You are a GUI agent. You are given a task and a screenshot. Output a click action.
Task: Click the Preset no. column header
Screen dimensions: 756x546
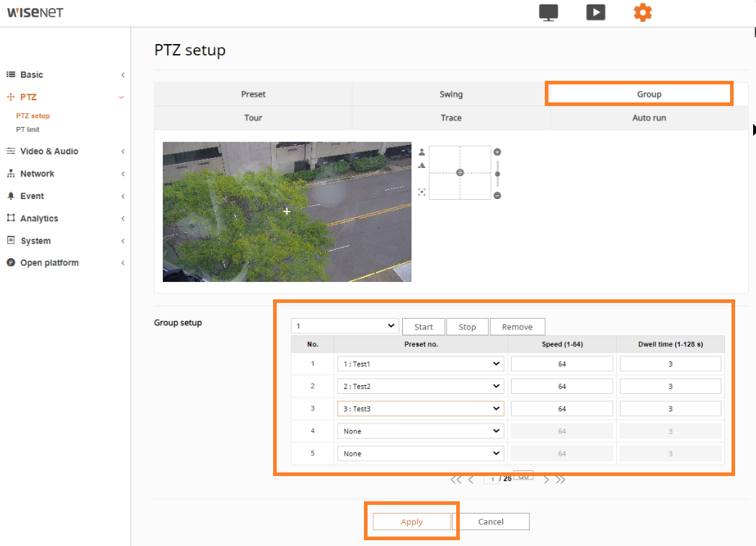click(420, 344)
